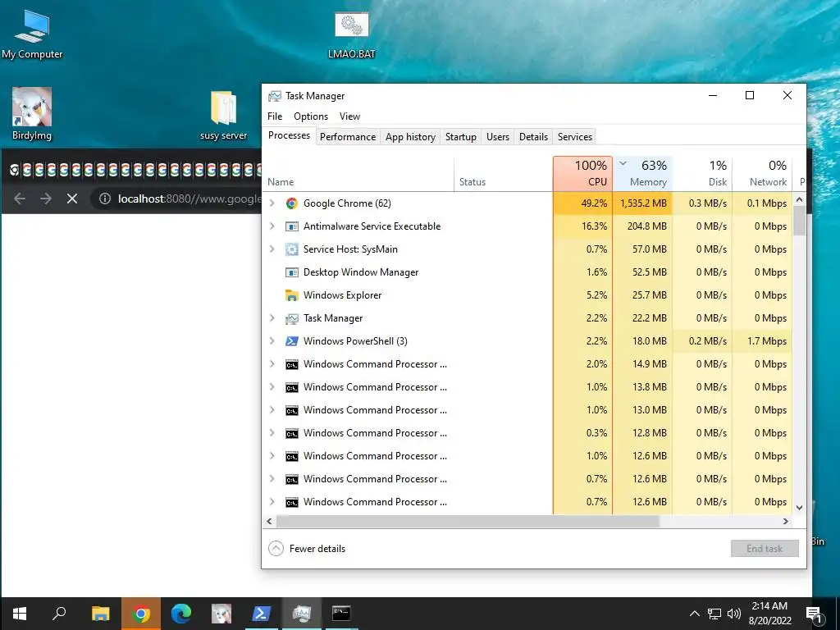Viewport: 840px width, 630px height.
Task: Expand Service Host: SysMain row
Action: coord(272,249)
